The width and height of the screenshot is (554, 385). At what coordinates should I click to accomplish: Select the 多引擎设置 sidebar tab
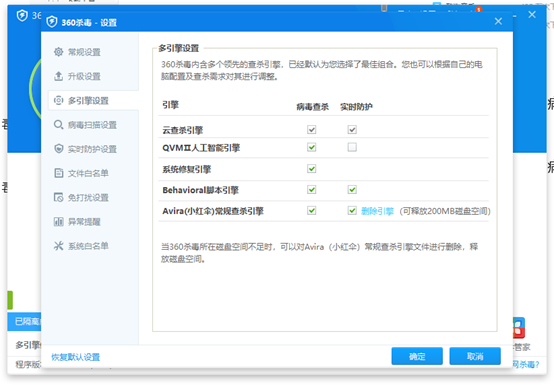(x=93, y=100)
